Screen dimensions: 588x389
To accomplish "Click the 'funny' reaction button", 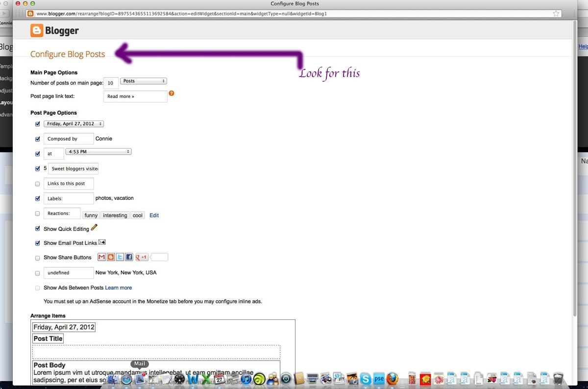I will click(91, 216).
